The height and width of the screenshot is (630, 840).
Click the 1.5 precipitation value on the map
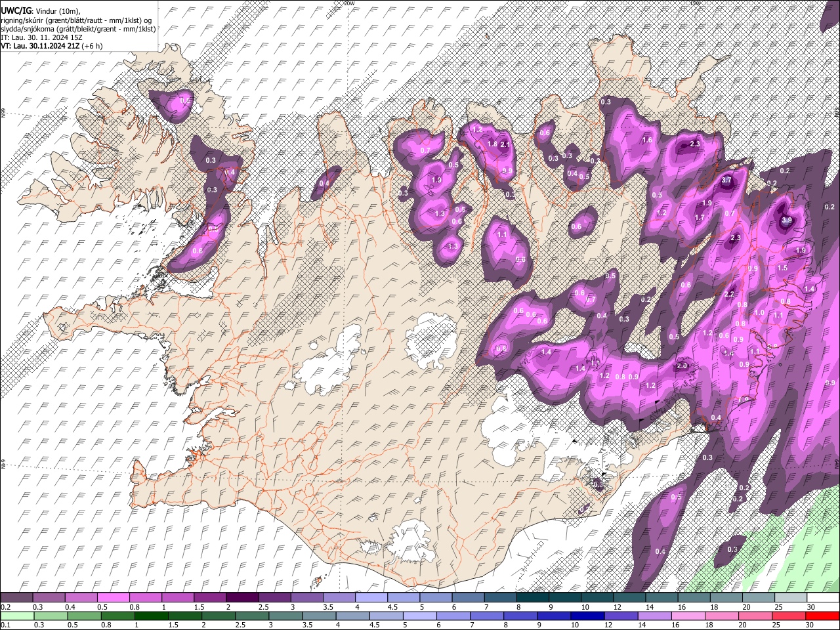point(782,268)
